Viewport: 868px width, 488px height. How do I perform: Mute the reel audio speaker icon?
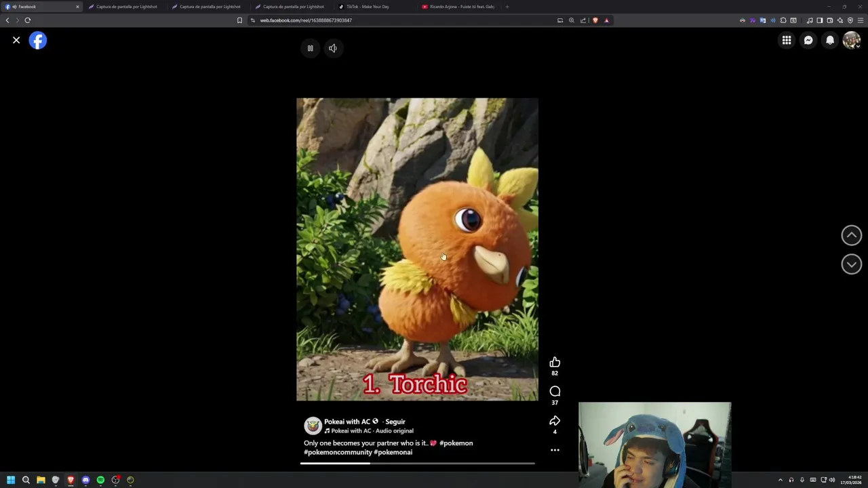pyautogui.click(x=332, y=48)
